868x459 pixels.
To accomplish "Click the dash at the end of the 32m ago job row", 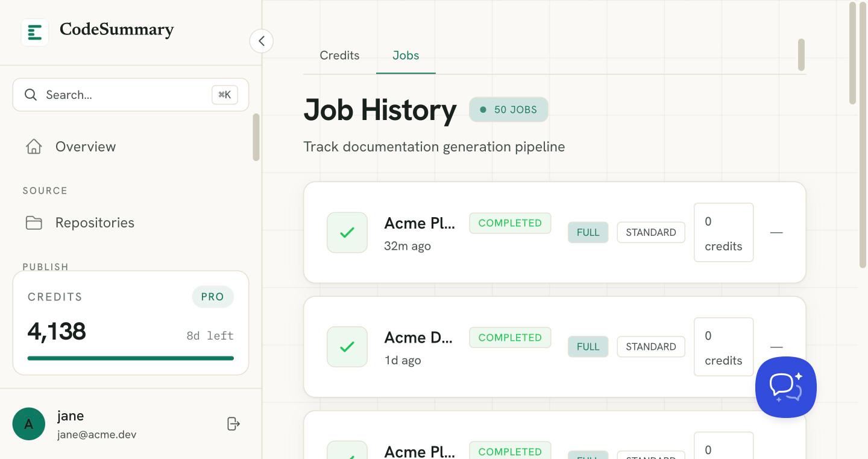I will click(776, 232).
